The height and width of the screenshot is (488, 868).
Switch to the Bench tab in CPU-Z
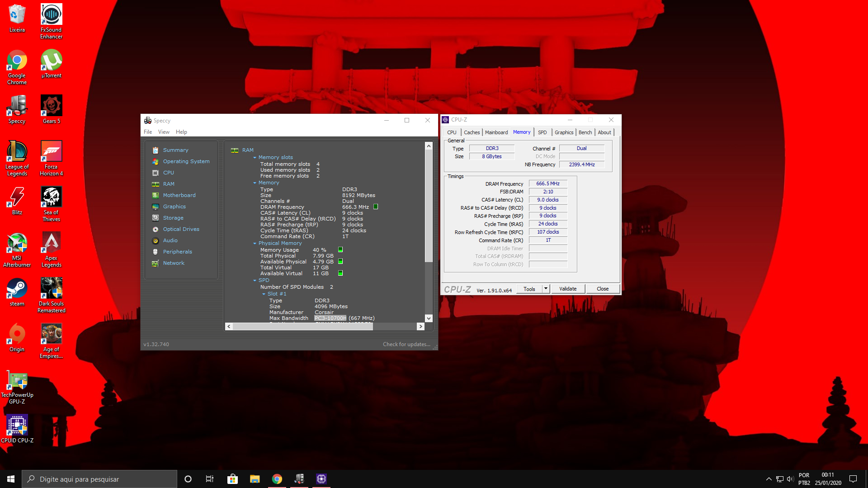(x=585, y=132)
